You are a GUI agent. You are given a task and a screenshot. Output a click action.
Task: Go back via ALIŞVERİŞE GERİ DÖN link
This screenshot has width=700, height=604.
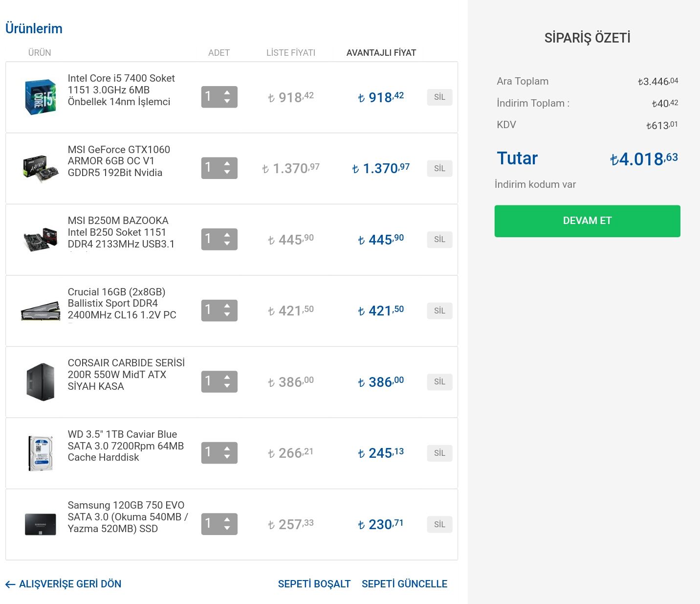(x=64, y=584)
